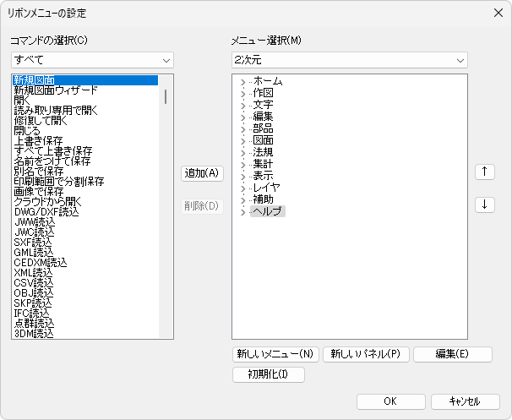This screenshot has width=512, height=420.
Task: Expand the 部品 tree node
Action: [242, 129]
